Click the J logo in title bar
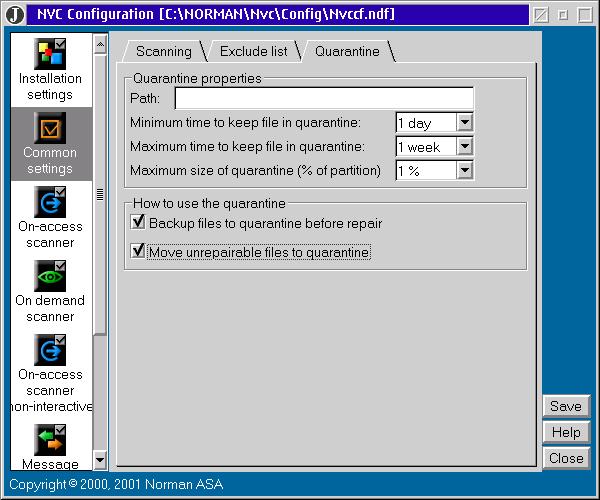 (15, 15)
